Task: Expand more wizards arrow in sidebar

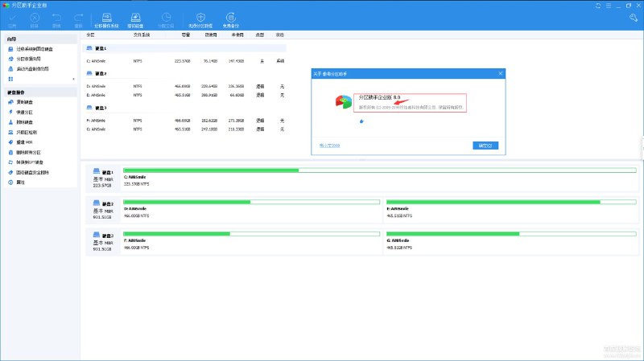Action: coord(75,79)
